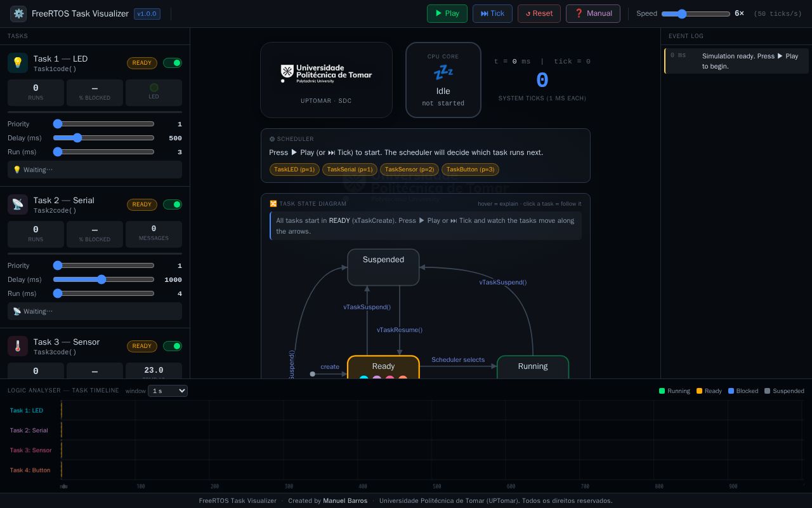812x508 pixels.
Task: Click the Running legend item
Action: coord(674,391)
